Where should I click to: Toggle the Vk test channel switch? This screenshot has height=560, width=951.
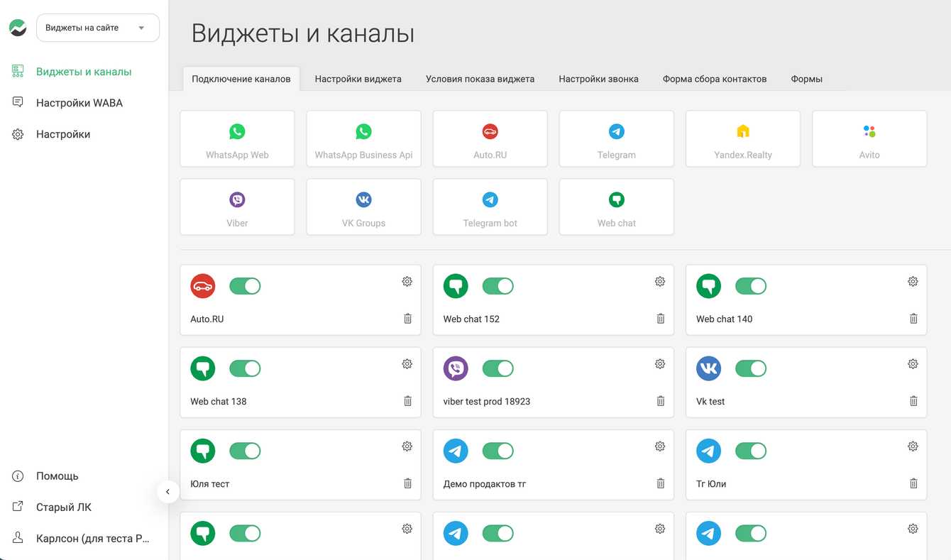click(x=751, y=368)
